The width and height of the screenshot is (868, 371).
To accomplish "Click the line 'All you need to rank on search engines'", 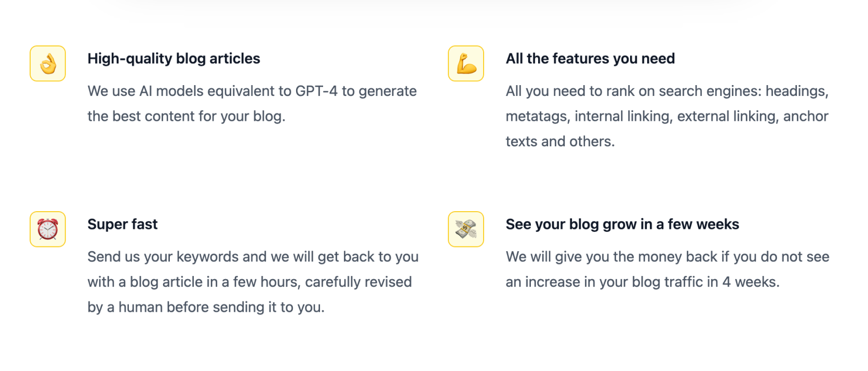I will (x=667, y=91).
